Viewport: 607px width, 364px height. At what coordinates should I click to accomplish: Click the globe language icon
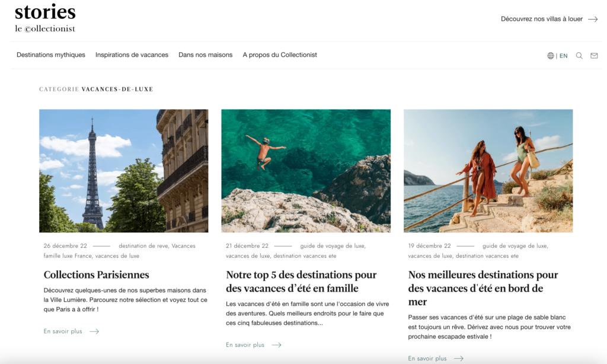pos(551,56)
